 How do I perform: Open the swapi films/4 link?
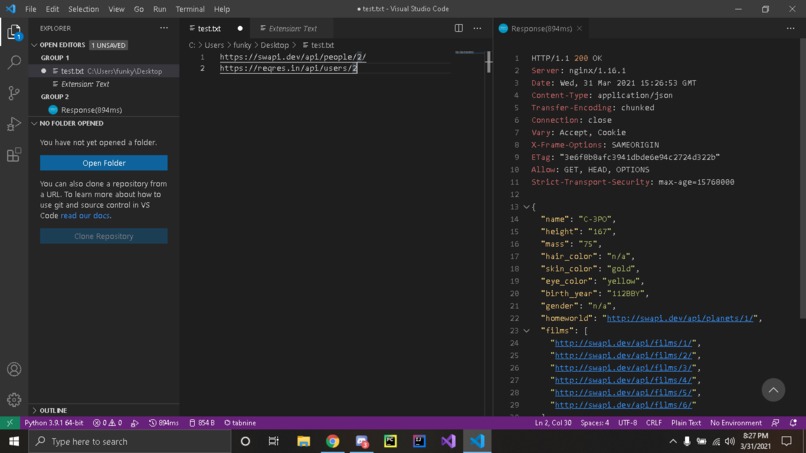(623, 380)
